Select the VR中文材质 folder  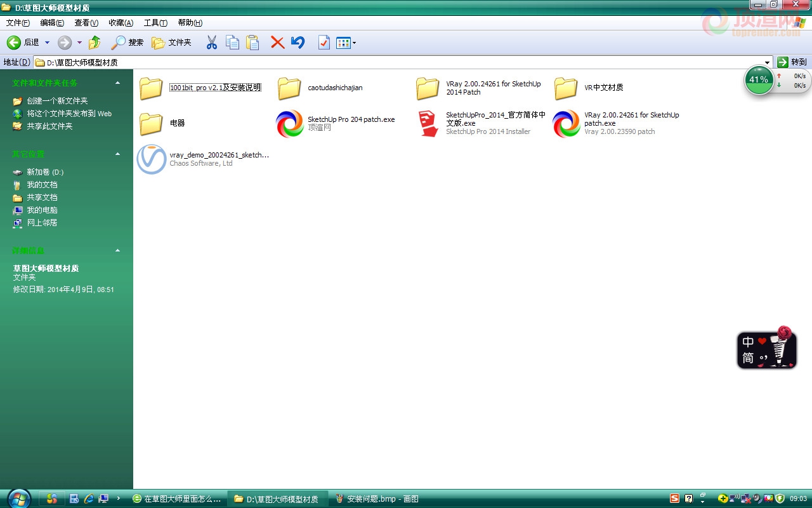[x=589, y=88]
